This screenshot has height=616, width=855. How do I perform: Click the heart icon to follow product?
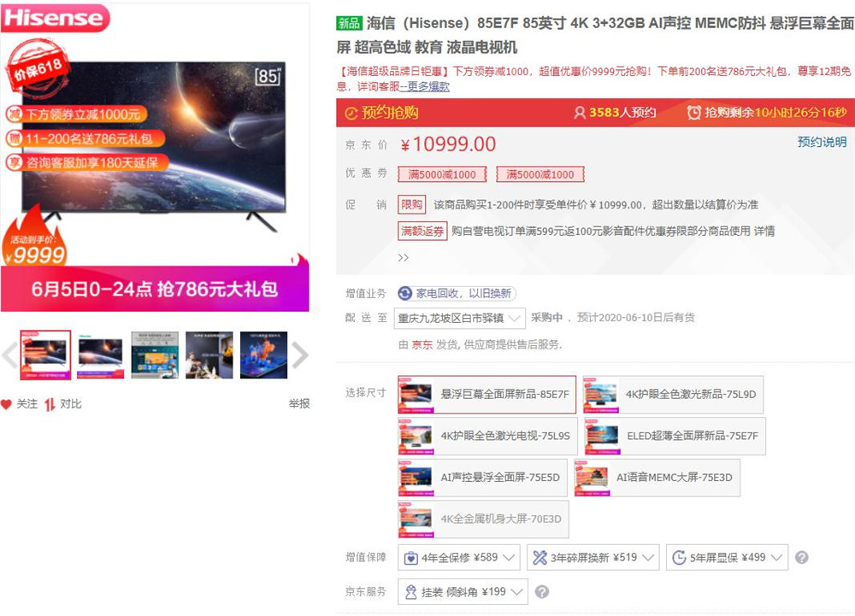tap(6, 404)
